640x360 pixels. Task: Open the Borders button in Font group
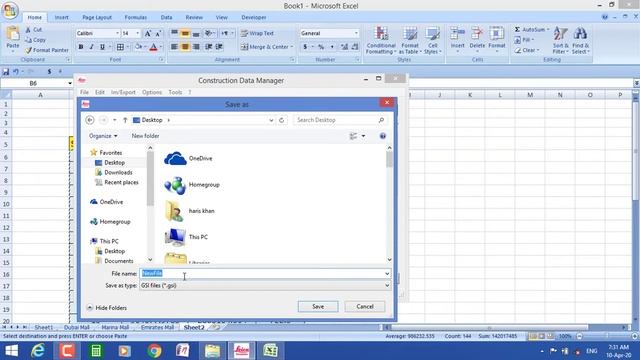coord(120,47)
